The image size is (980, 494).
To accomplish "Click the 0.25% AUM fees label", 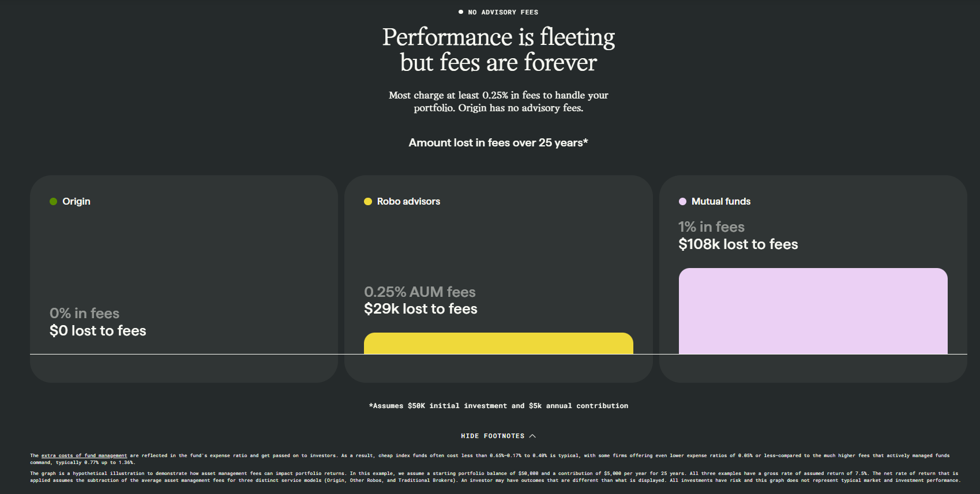I will (x=420, y=292).
